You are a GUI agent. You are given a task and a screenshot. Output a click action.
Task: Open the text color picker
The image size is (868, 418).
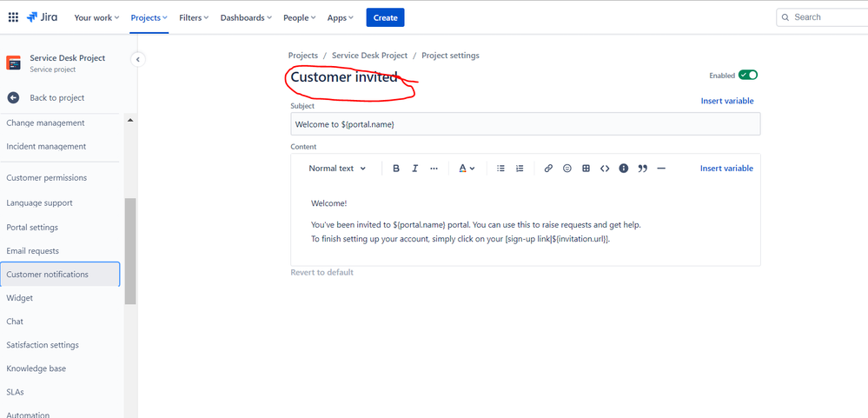467,169
